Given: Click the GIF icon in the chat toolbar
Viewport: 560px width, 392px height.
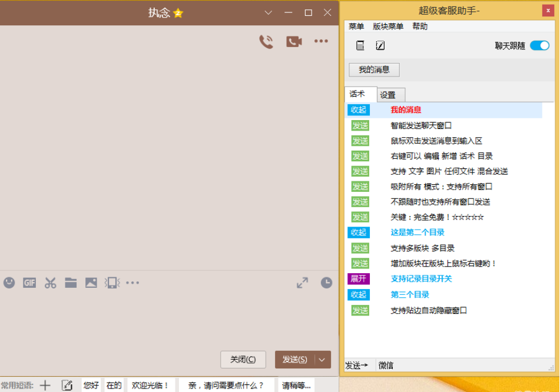Looking at the screenshot, I should click(x=29, y=283).
